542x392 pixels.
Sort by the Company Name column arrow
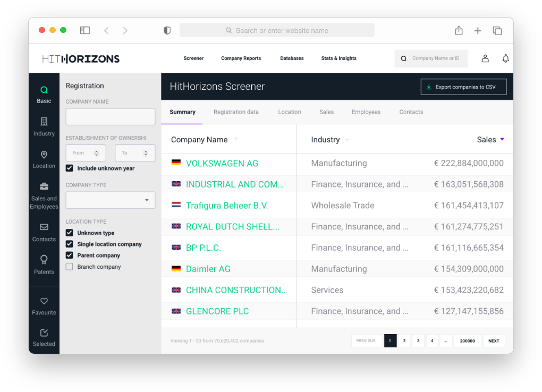(236, 139)
